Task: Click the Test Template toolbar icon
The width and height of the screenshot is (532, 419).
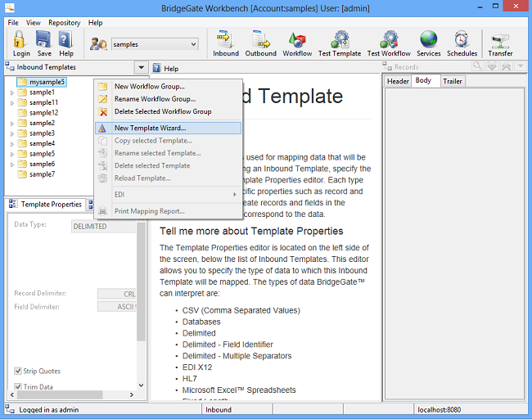Action: 340,39
